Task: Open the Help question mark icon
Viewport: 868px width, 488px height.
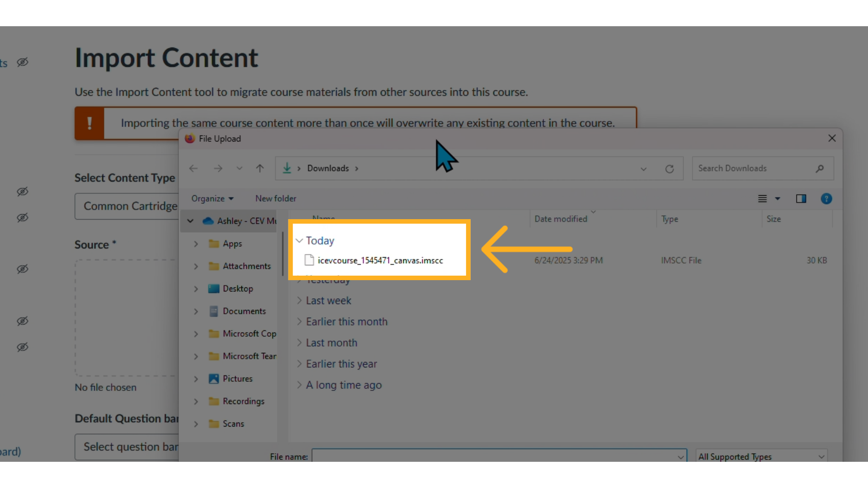Action: (x=826, y=198)
